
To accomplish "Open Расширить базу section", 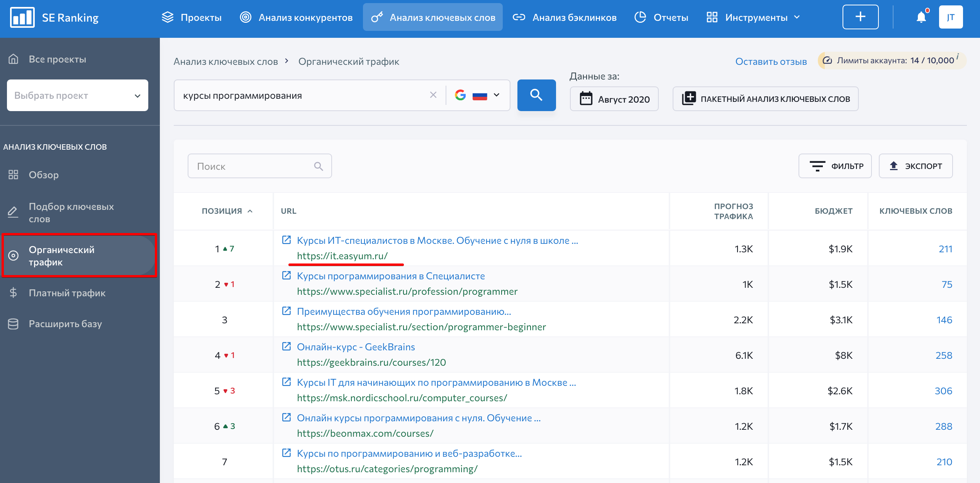I will tap(55, 324).
